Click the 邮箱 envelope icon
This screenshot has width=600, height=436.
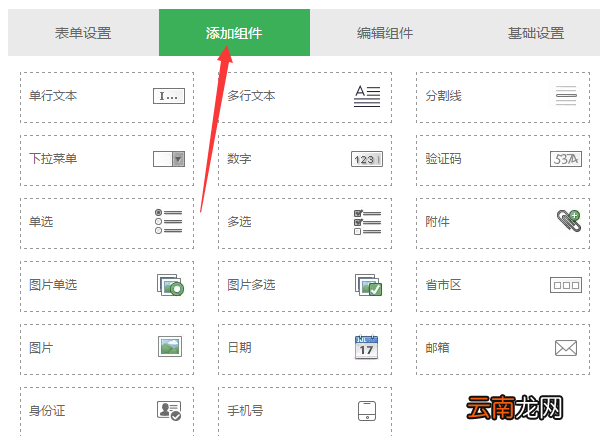(x=566, y=348)
